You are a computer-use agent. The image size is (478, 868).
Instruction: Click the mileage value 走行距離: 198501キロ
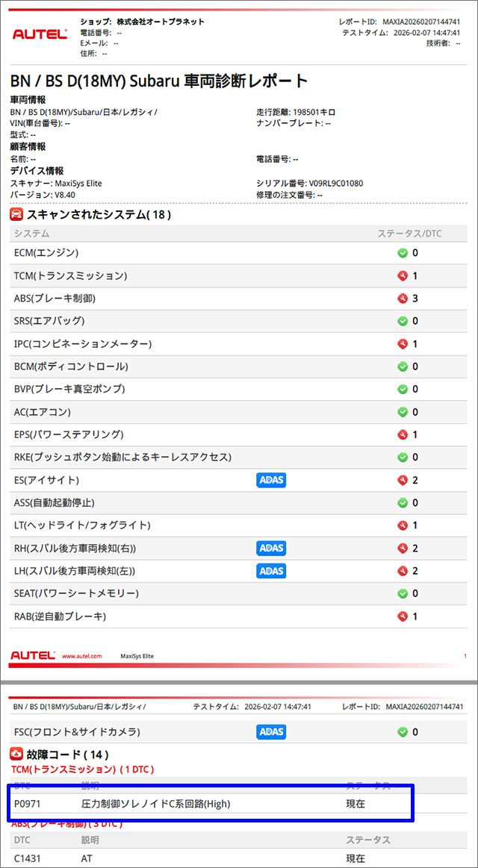tap(297, 113)
